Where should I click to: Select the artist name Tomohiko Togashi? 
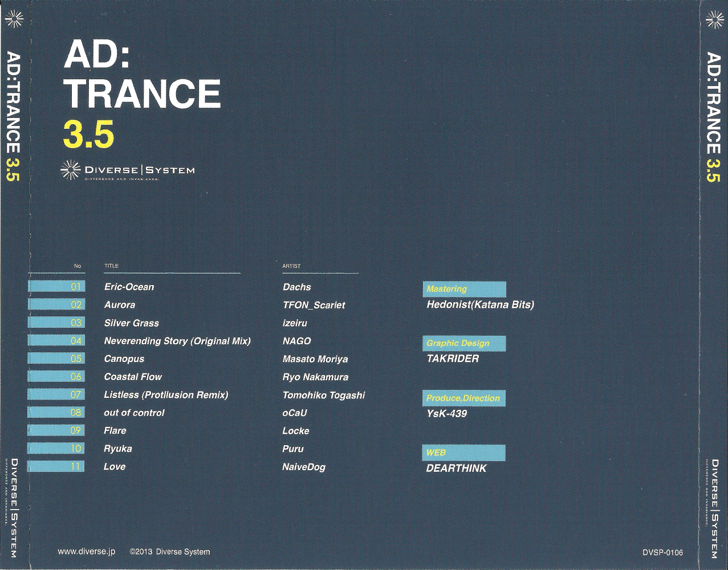pyautogui.click(x=323, y=395)
